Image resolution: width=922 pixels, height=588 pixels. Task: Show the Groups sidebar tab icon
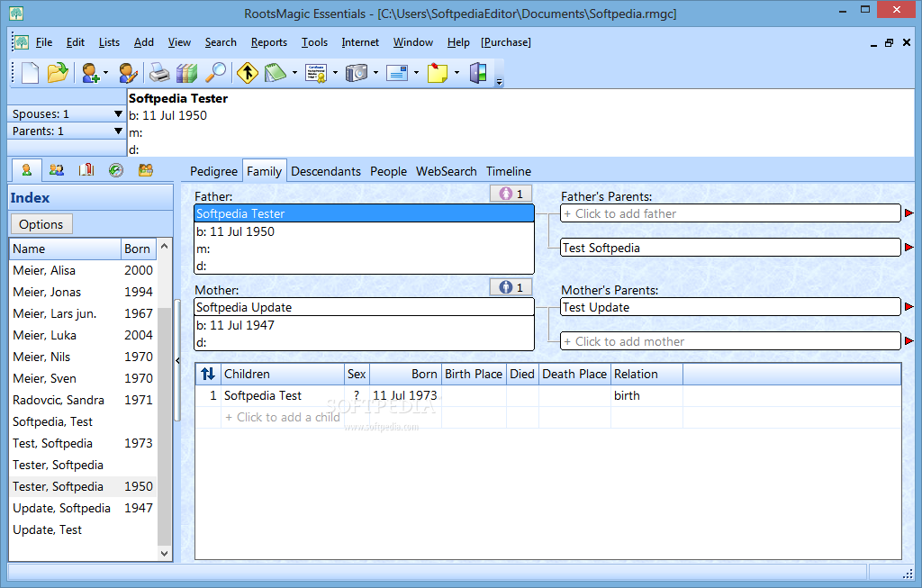(146, 170)
